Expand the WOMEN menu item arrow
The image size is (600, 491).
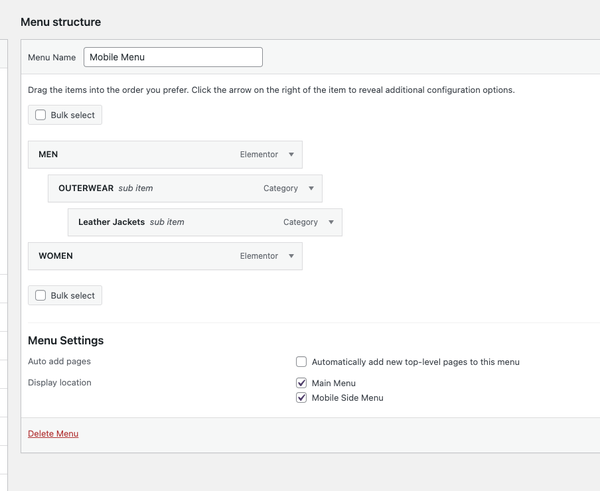[x=291, y=256]
